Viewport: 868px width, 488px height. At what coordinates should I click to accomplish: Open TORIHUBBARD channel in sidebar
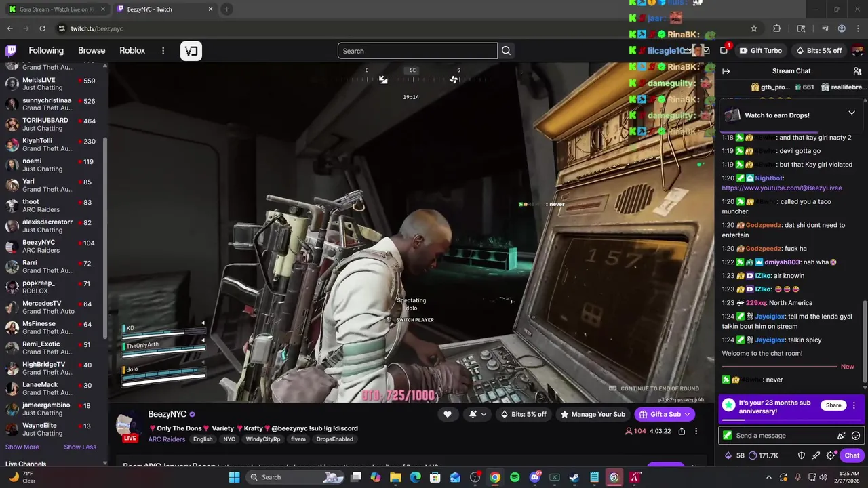[54, 125]
